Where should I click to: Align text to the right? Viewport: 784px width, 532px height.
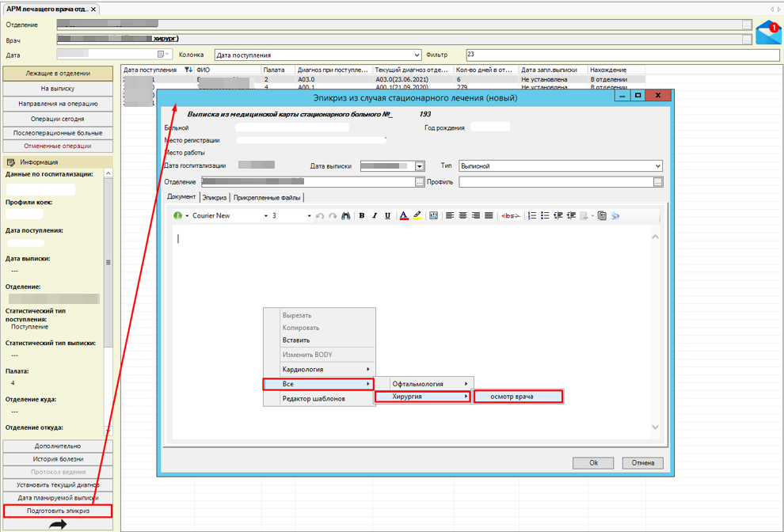(476, 216)
